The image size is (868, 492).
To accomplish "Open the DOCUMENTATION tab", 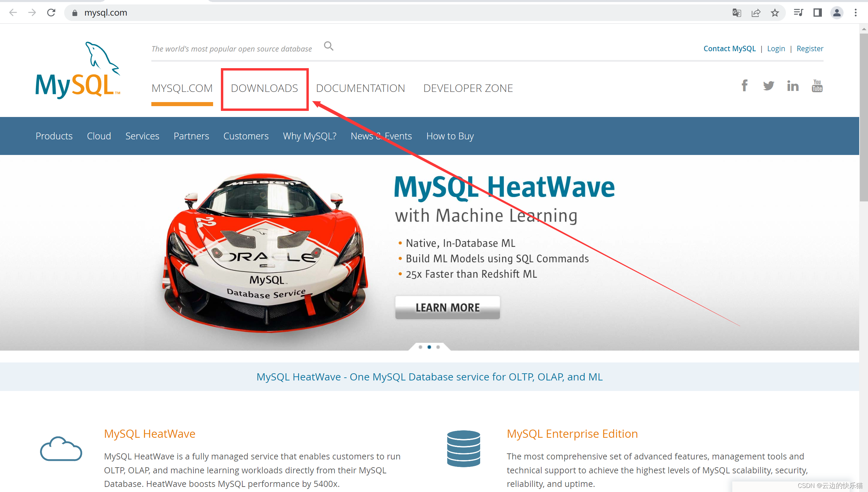I will [360, 88].
